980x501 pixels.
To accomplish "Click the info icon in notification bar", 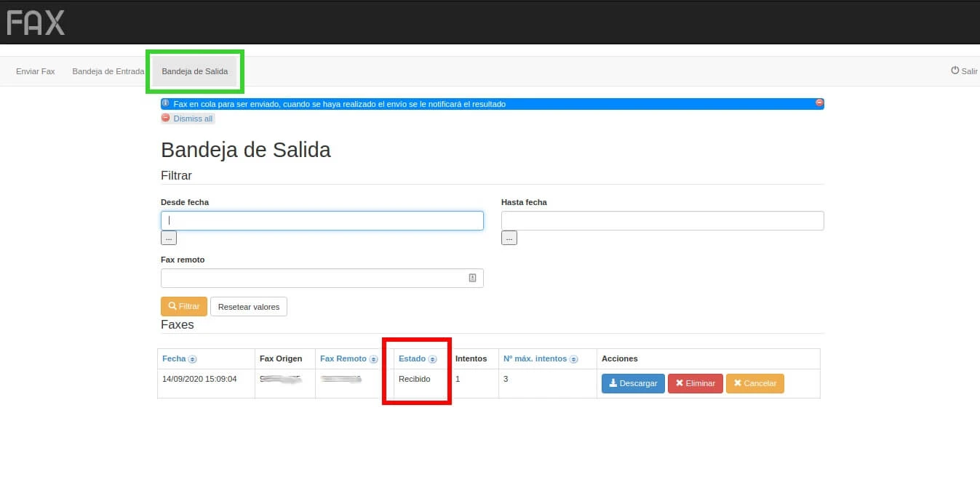I will [x=166, y=103].
